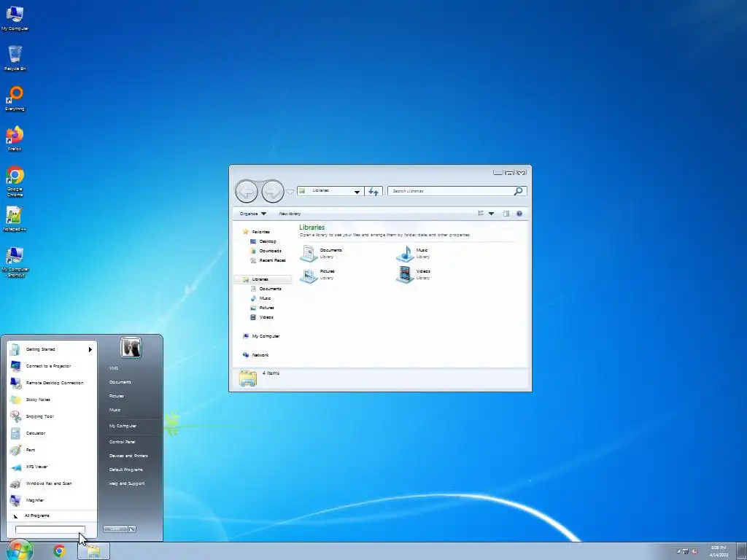Select the Documents library icon
Image resolution: width=747 pixels, height=560 pixels.
click(x=309, y=253)
